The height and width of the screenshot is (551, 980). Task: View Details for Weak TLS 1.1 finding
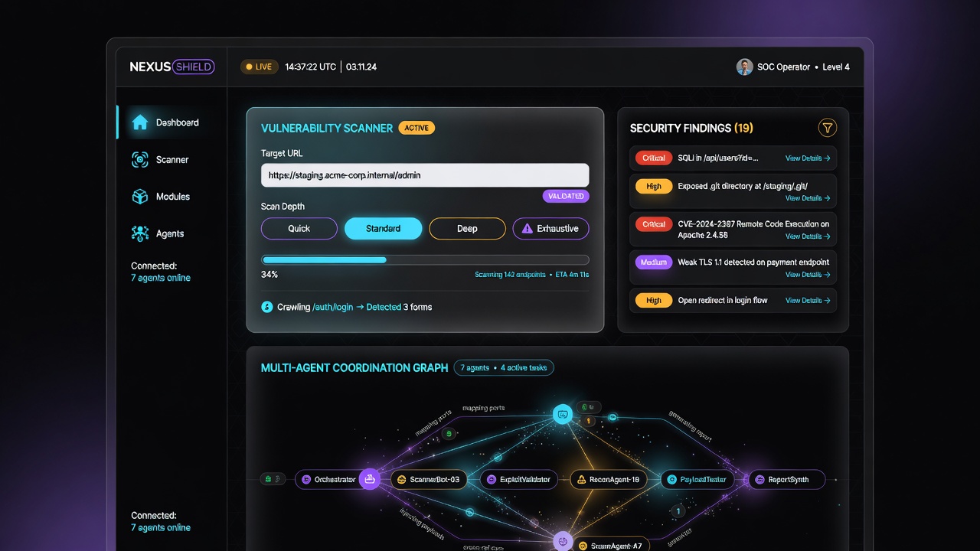coord(808,275)
